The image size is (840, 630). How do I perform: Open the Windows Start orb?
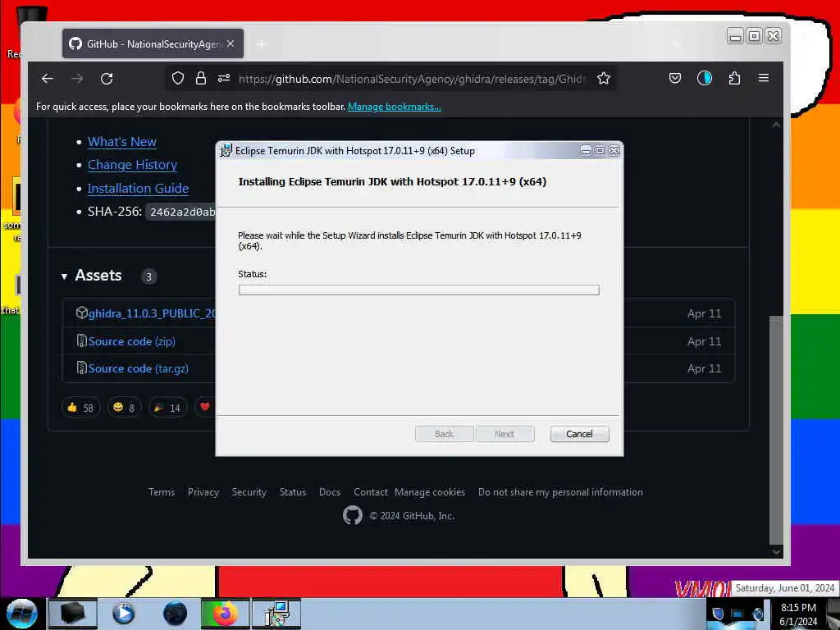pos(22,614)
